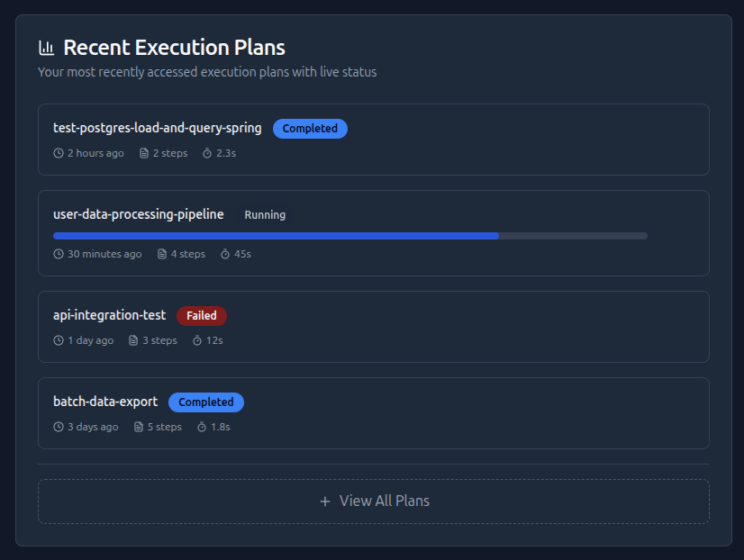Click the document icon beside 3 steps

pos(133,340)
